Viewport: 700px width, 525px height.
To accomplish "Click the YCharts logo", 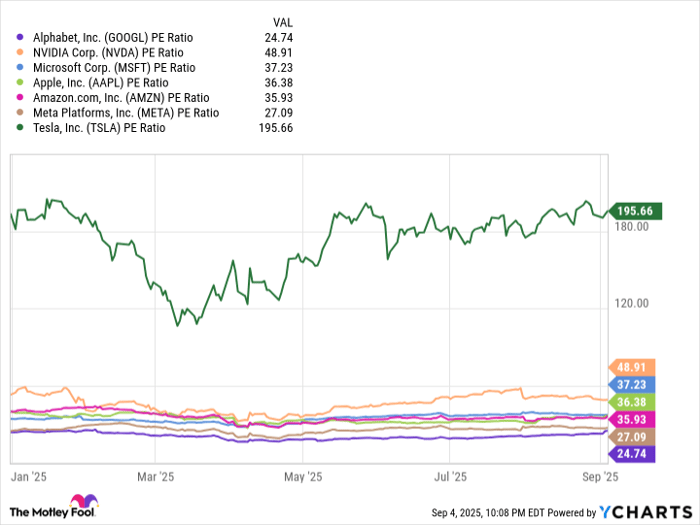I will click(646, 512).
